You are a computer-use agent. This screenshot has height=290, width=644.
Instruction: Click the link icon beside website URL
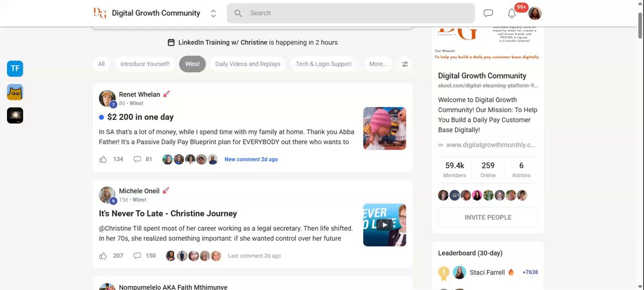[x=441, y=145]
